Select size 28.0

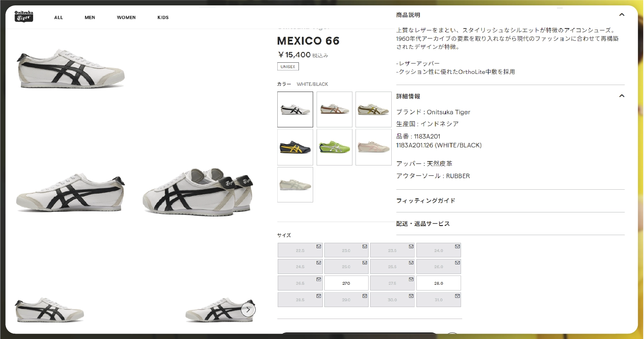coord(439,283)
